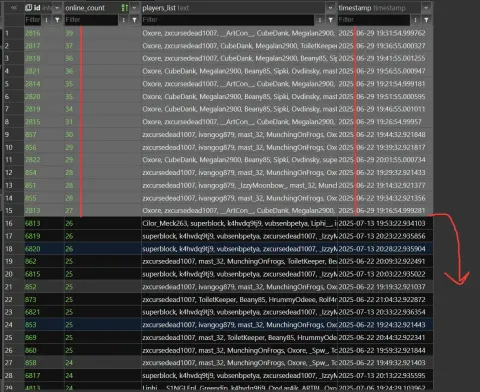The height and width of the screenshot is (392, 480).
Task: Open filter options dots for players_list column
Action: pyautogui.click(x=320, y=20)
